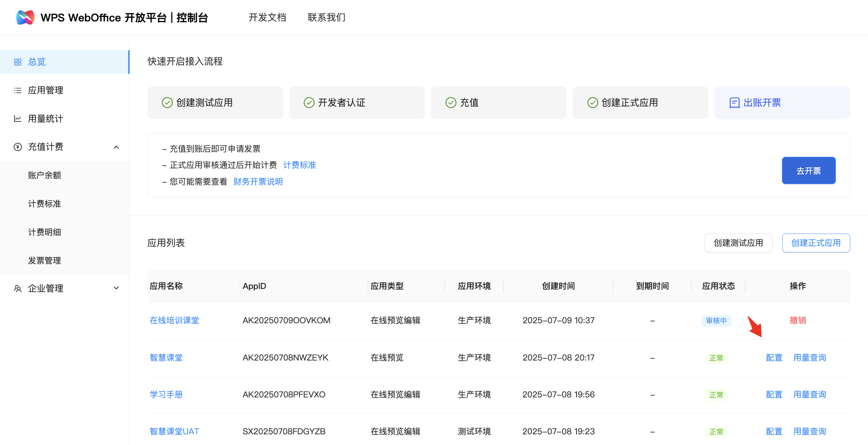The image size is (868, 445).
Task: Click the 充值计费 yen icon
Action: coord(18,147)
